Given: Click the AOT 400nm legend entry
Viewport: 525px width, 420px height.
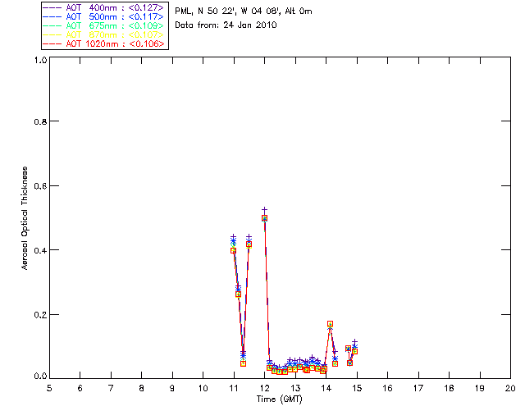Looking at the screenshot, I should tap(103, 7).
